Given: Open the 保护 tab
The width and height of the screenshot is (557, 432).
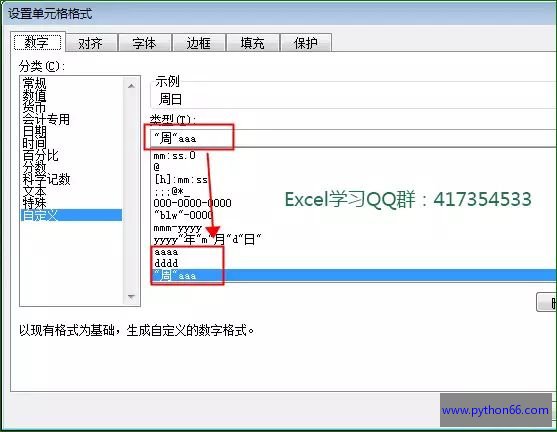Looking at the screenshot, I should tap(306, 43).
